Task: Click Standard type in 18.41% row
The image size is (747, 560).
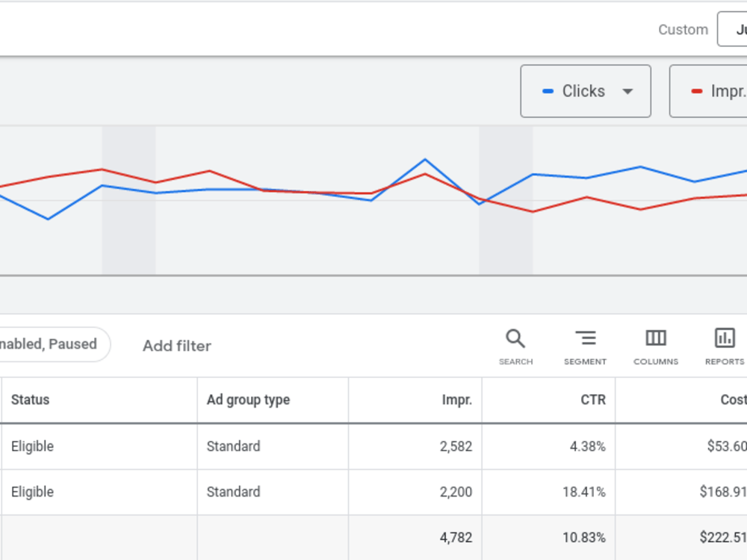Action: [233, 491]
